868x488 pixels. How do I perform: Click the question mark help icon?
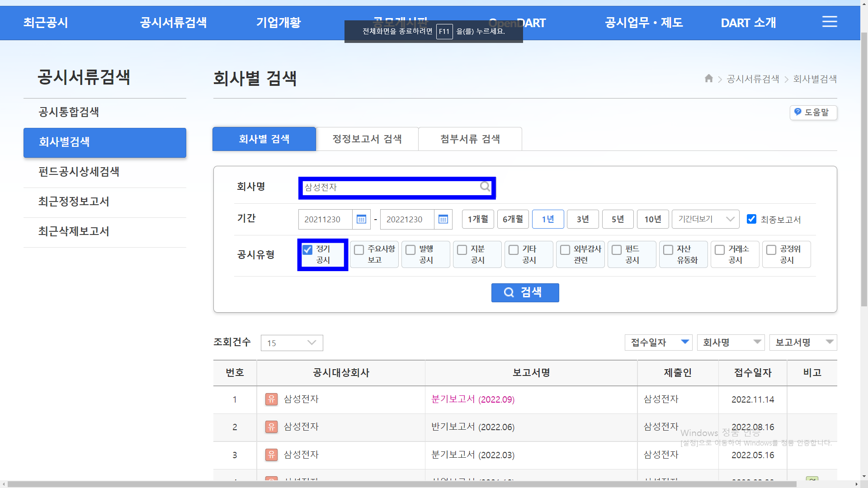click(x=797, y=112)
